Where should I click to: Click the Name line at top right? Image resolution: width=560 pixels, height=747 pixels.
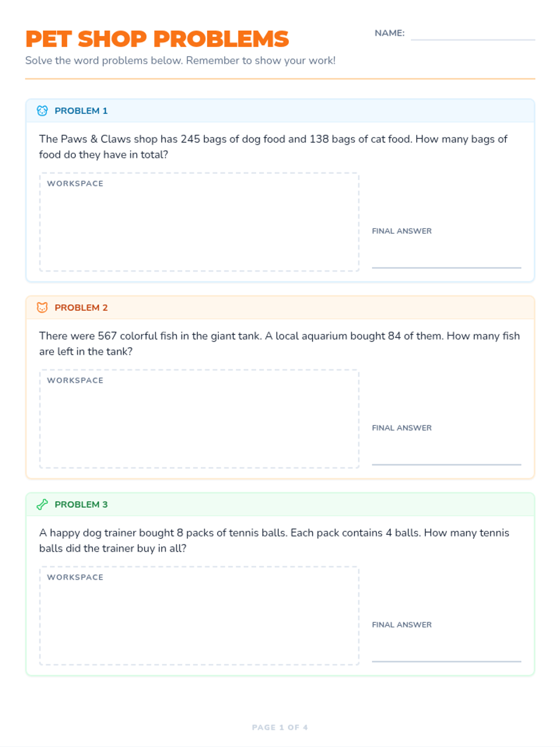click(x=472, y=35)
